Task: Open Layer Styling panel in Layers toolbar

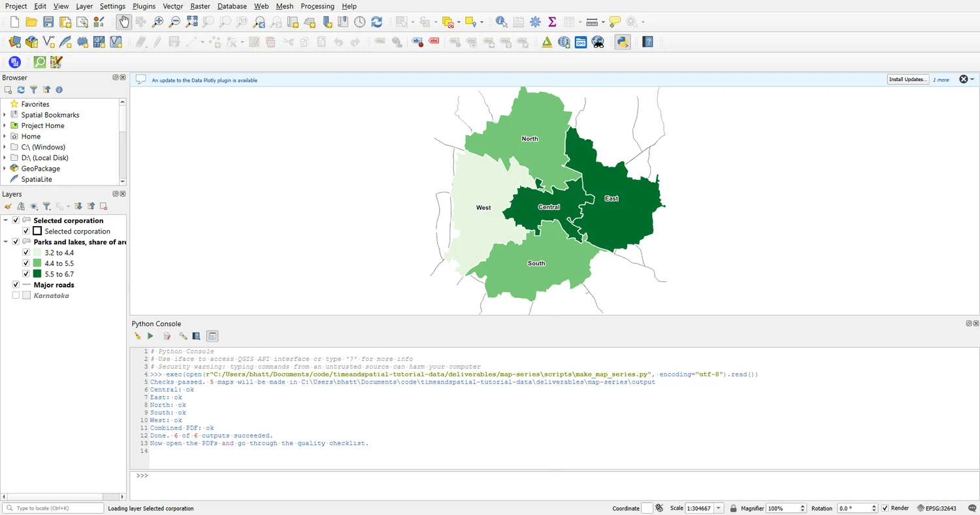Action: pos(8,207)
